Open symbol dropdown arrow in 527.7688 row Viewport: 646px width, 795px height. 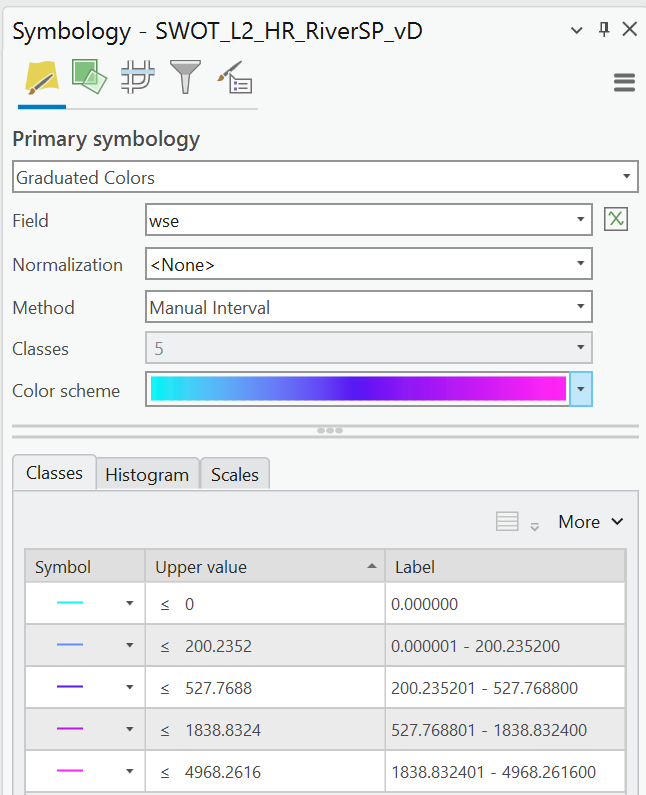[130, 688]
